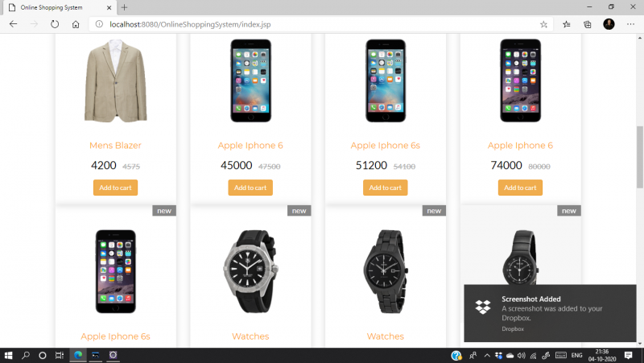Open the browser profile avatar
The image size is (644, 363).
(x=609, y=24)
